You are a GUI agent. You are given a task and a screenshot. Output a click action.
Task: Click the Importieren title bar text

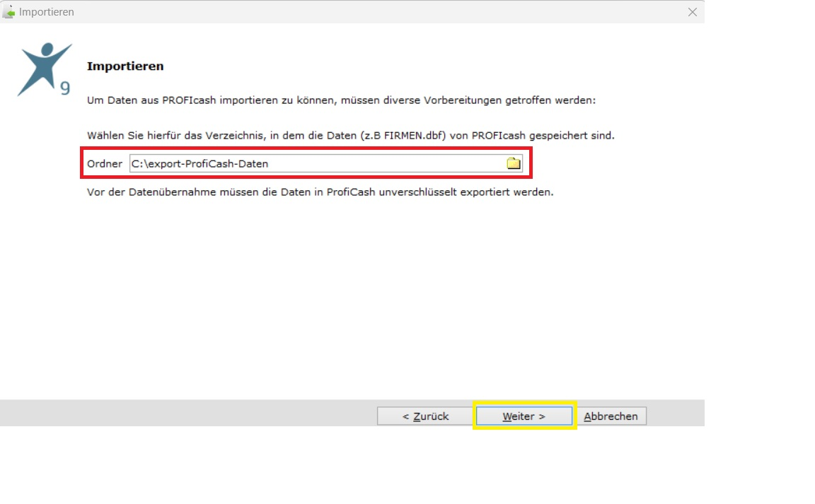pyautogui.click(x=46, y=12)
